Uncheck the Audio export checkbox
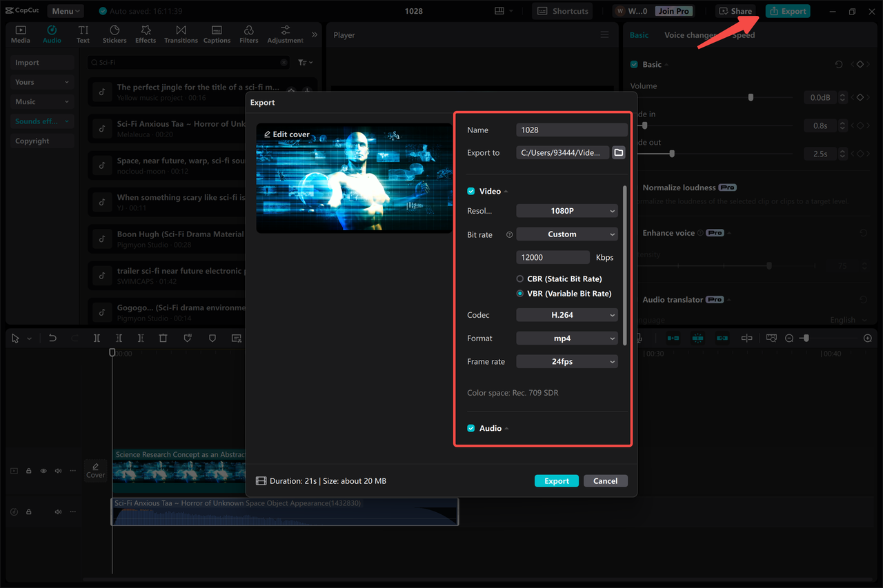The image size is (883, 588). pyautogui.click(x=471, y=428)
